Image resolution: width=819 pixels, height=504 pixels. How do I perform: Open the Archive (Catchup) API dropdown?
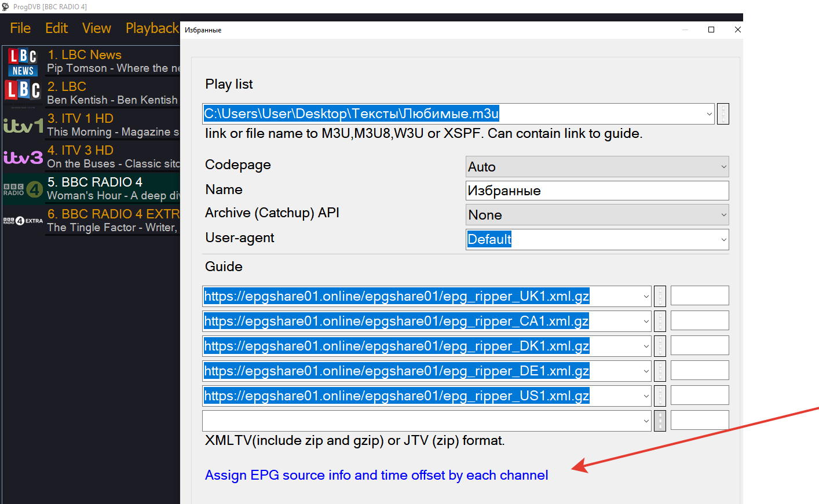(723, 215)
